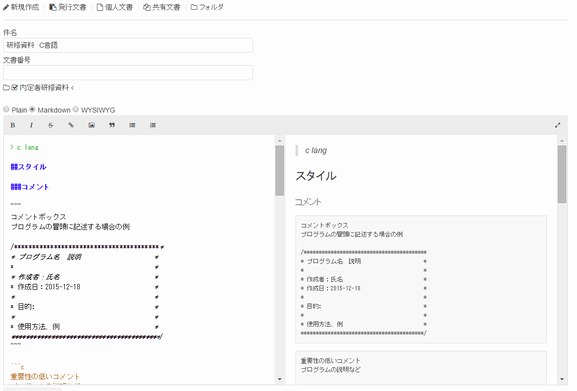Screen dimensions: 577x391
Task: Click 'スタイル' heading in preview
Action: [x=316, y=176]
